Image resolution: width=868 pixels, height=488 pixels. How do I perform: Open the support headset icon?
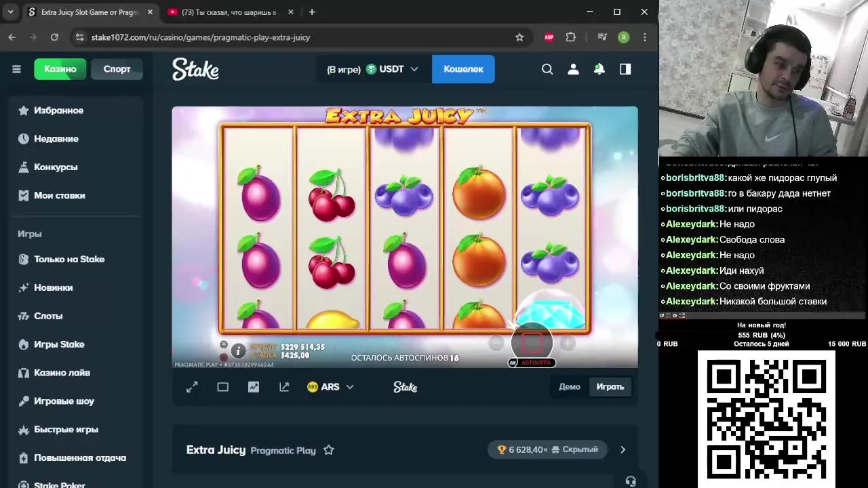point(631,481)
